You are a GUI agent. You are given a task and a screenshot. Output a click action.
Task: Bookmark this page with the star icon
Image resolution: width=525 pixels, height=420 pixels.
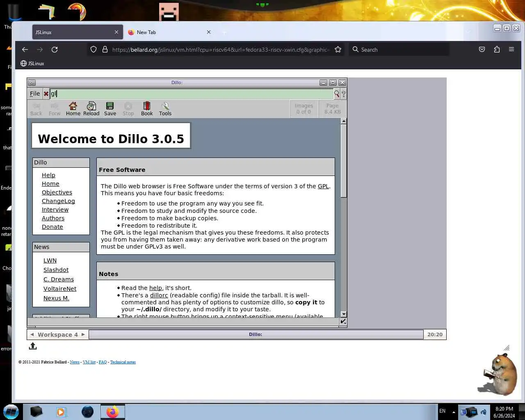tap(338, 50)
